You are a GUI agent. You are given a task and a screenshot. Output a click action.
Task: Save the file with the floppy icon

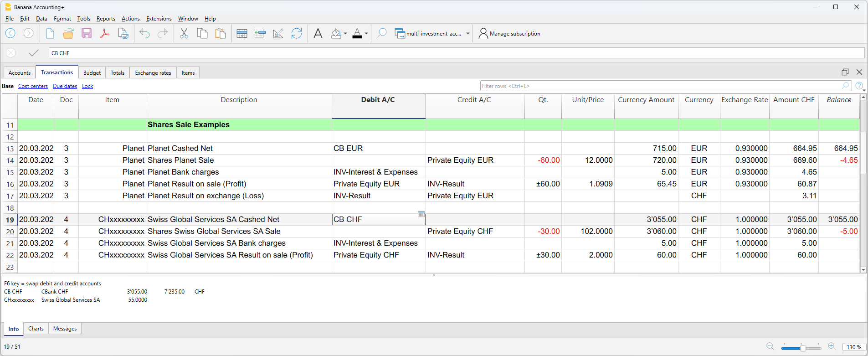[87, 33]
